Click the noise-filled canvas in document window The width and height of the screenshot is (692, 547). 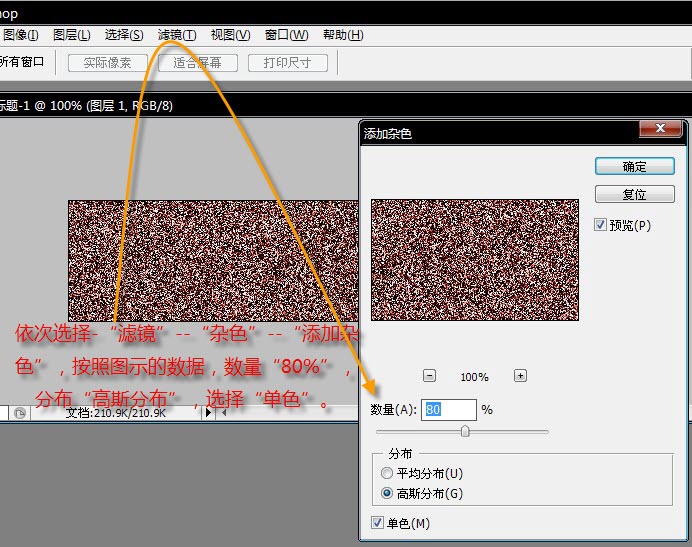click(x=213, y=260)
